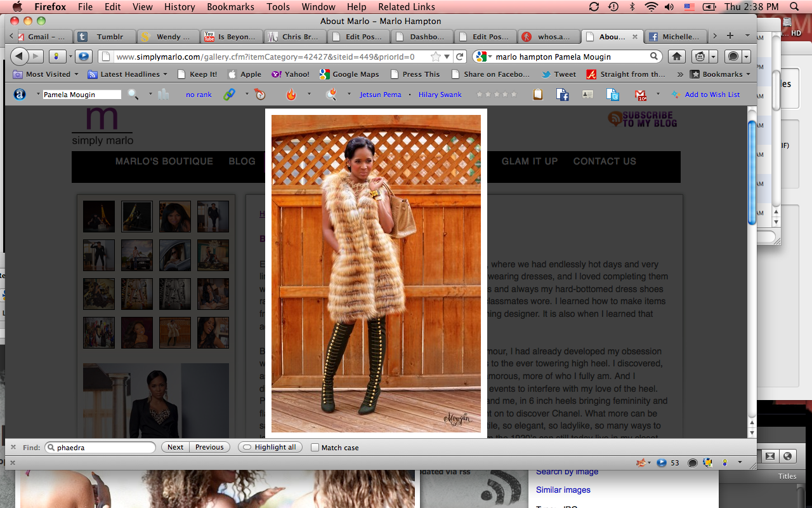Viewport: 812px width, 508px height.
Task: Close the find bar
Action: coord(13,447)
